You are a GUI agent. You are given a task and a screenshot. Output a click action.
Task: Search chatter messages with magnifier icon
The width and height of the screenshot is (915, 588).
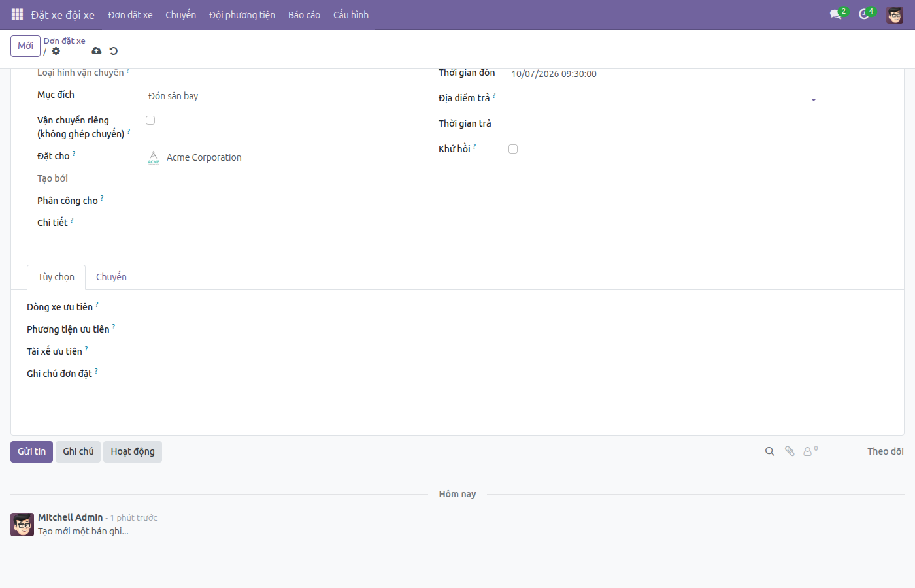(770, 451)
